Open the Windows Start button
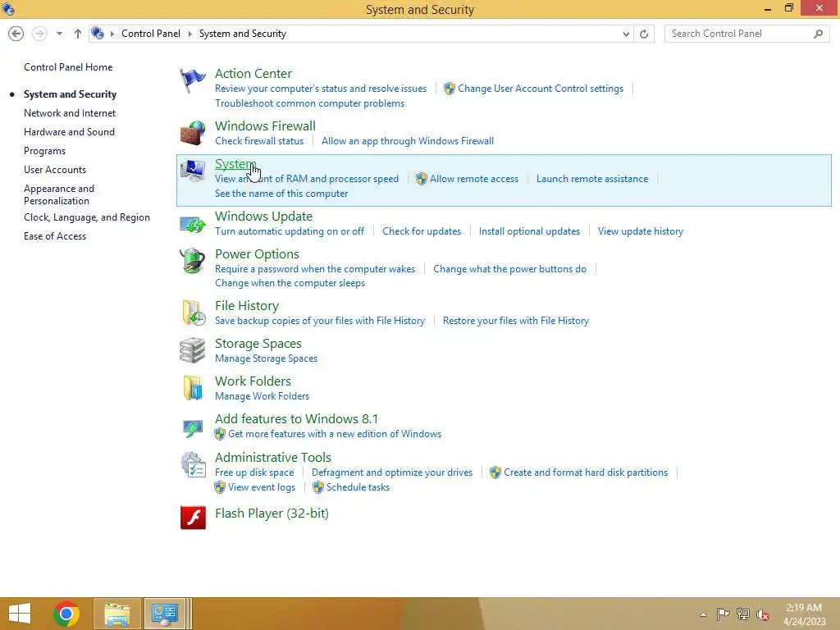 20,614
